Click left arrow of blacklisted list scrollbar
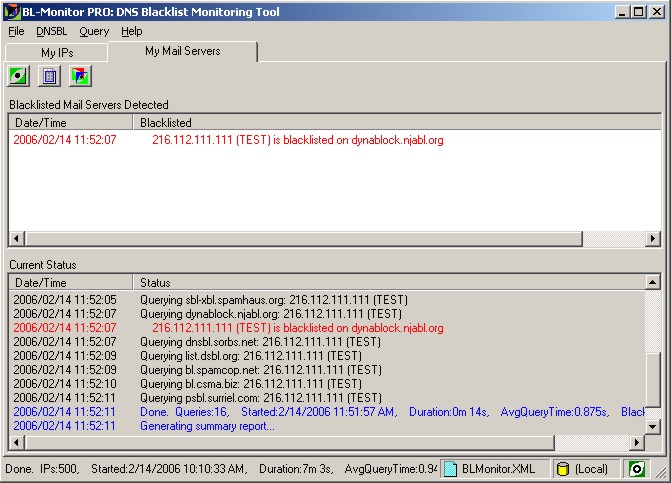The image size is (671, 483). coord(17,238)
